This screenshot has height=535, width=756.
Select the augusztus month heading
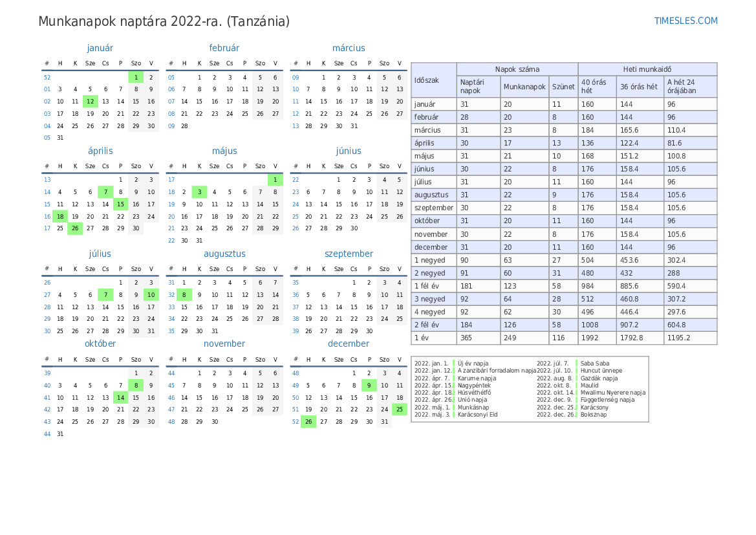[x=224, y=254]
